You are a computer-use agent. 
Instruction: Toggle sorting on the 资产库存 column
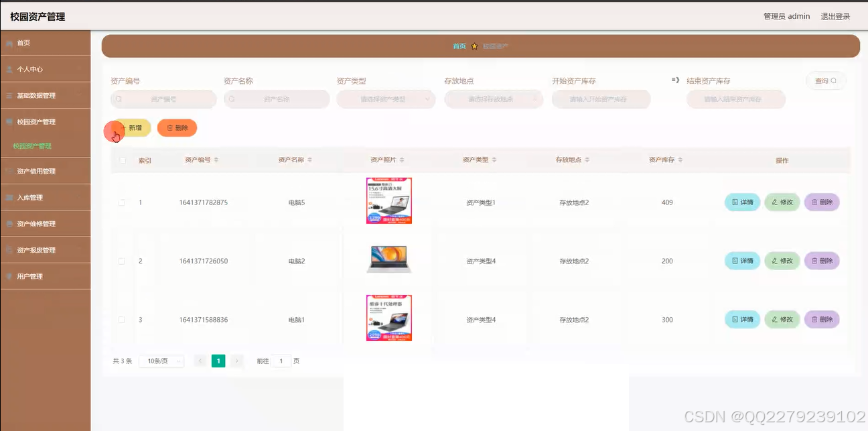tap(681, 160)
